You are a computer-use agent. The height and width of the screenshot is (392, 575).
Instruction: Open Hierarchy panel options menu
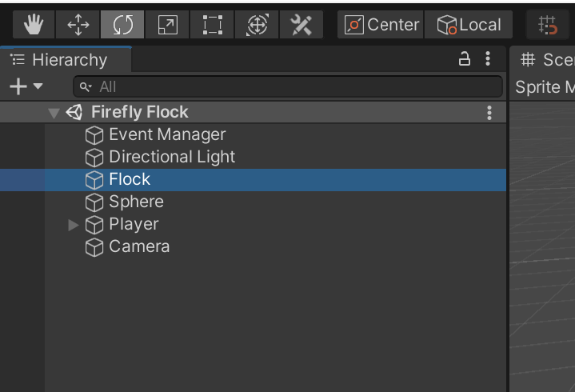coord(488,59)
